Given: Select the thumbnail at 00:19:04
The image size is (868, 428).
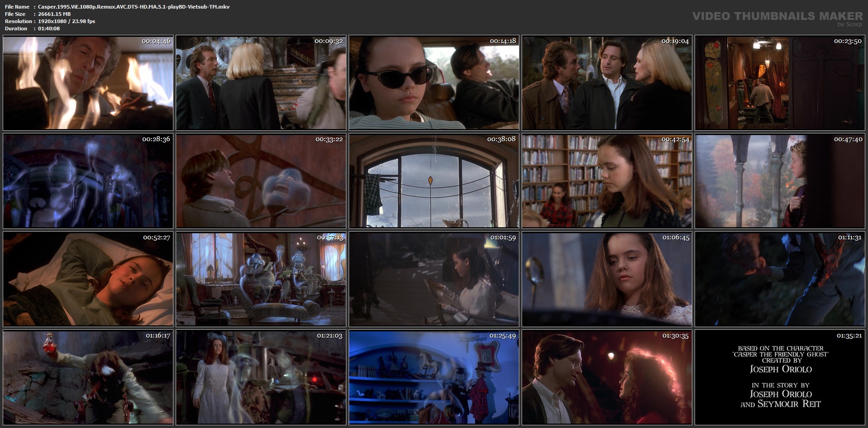Looking at the screenshot, I should pos(607,83).
